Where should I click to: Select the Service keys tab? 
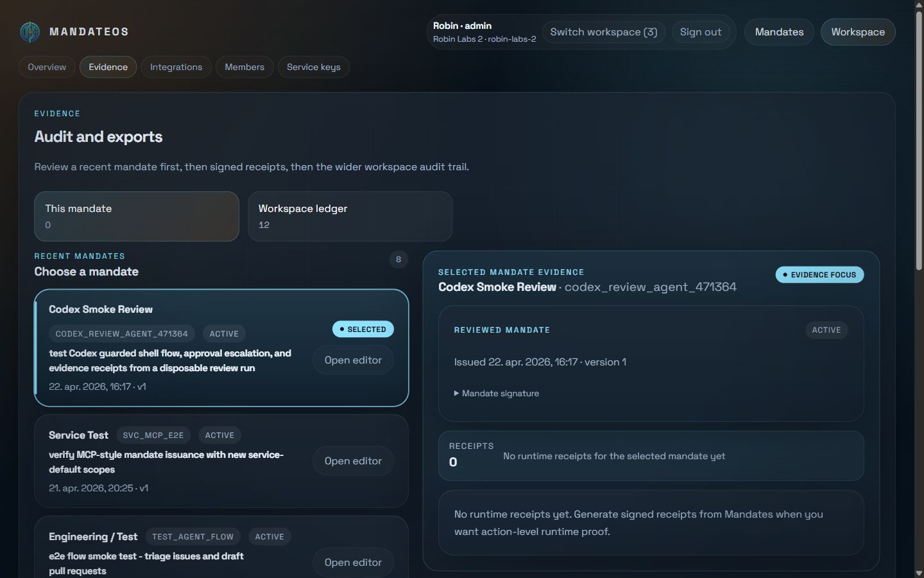coord(314,67)
